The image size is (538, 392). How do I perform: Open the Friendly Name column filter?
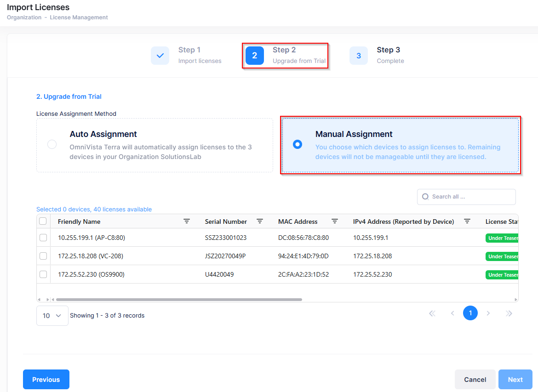pos(187,222)
